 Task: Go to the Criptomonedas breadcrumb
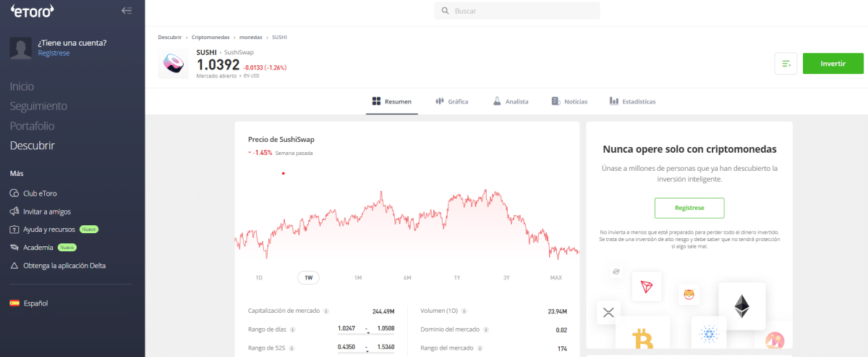(210, 37)
